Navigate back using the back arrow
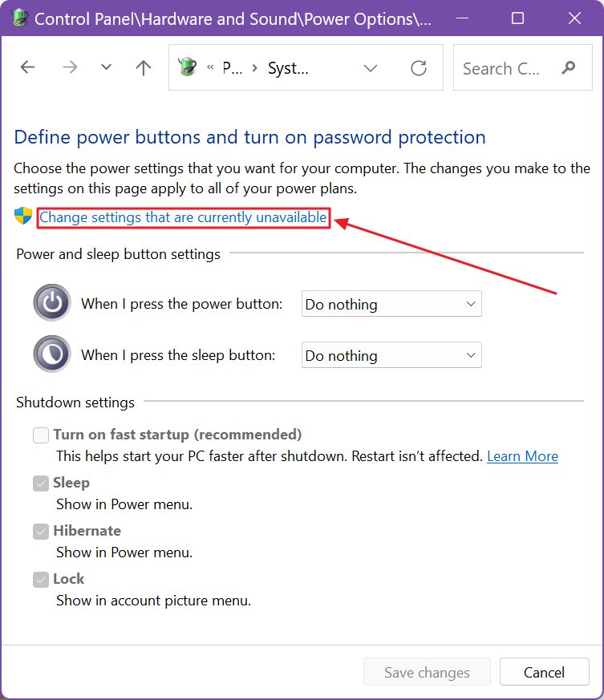Screen dimensions: 604x700 tap(27, 67)
